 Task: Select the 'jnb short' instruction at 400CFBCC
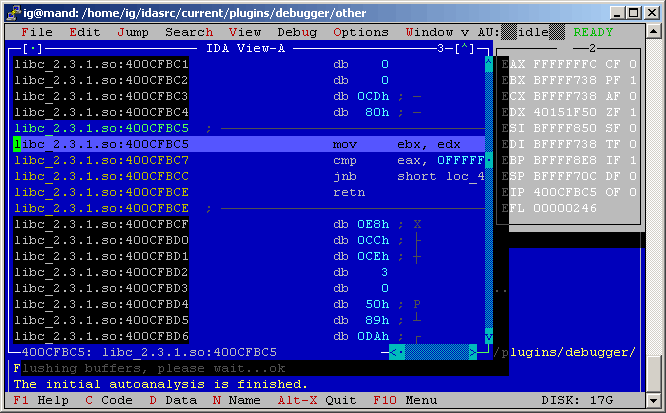pos(249,176)
